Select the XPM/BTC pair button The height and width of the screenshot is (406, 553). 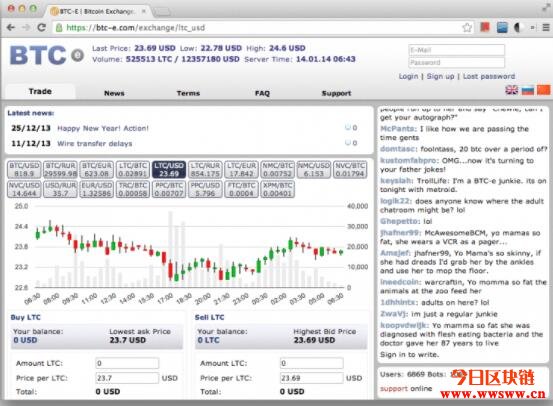click(278, 189)
